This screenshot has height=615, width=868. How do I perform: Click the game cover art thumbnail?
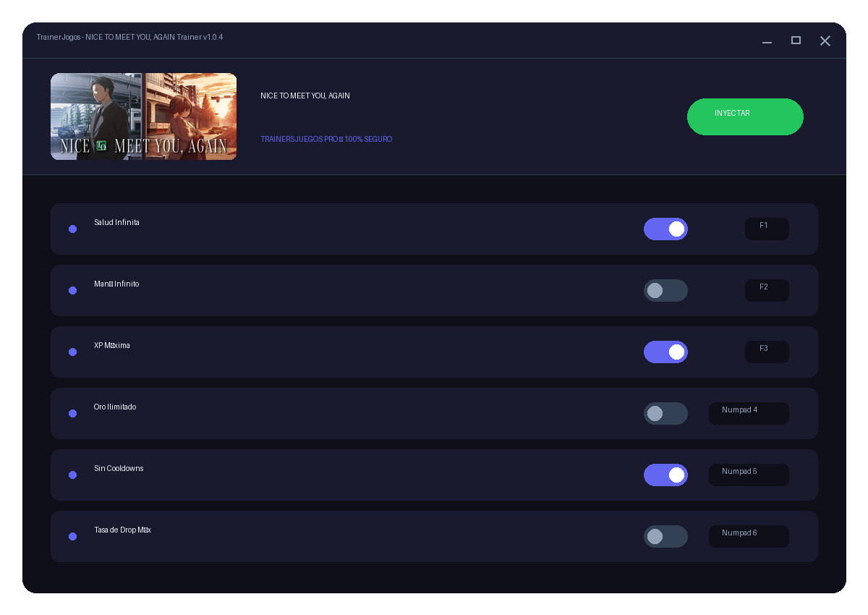[143, 116]
